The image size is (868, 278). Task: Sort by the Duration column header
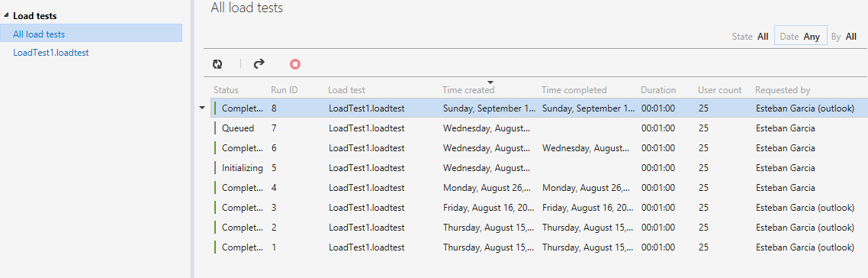click(658, 89)
